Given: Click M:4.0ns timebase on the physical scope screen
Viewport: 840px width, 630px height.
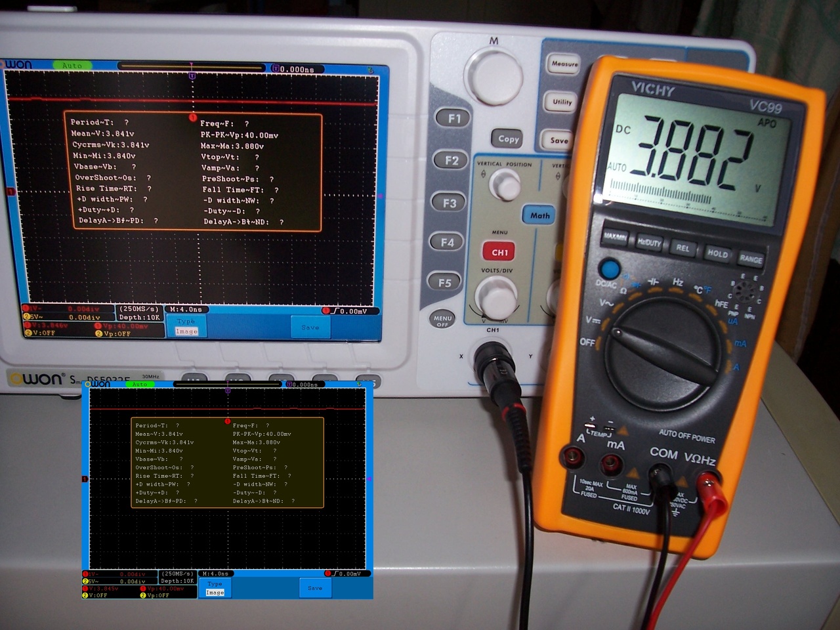Looking at the screenshot, I should tap(186, 309).
